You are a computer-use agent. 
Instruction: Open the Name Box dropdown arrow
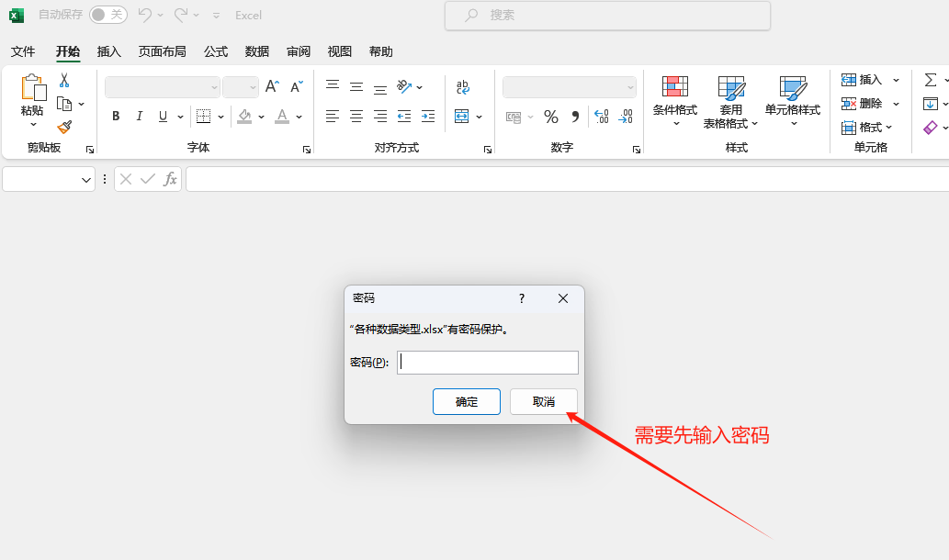[87, 178]
